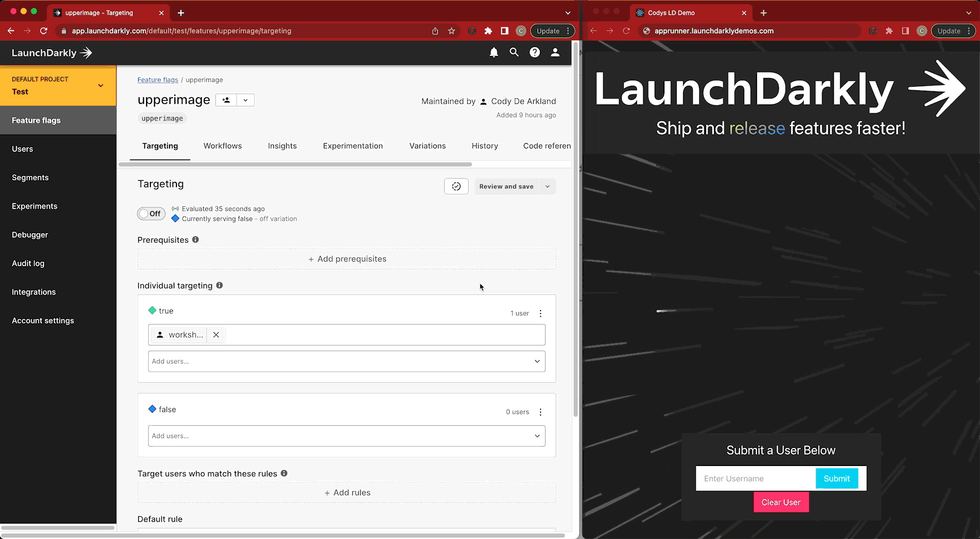The width and height of the screenshot is (980, 539).
Task: Click the Prerequisites info icon
Action: 196,240
